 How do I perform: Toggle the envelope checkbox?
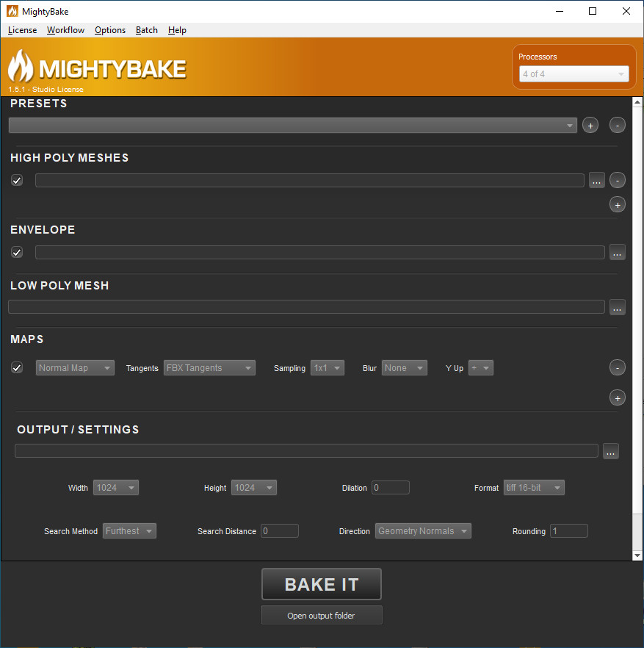(17, 253)
